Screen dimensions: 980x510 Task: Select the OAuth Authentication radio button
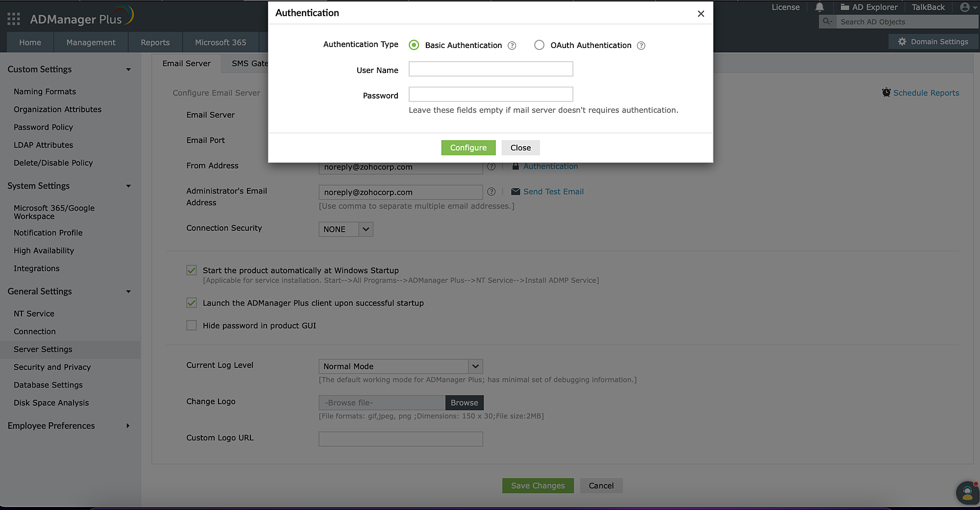(539, 45)
